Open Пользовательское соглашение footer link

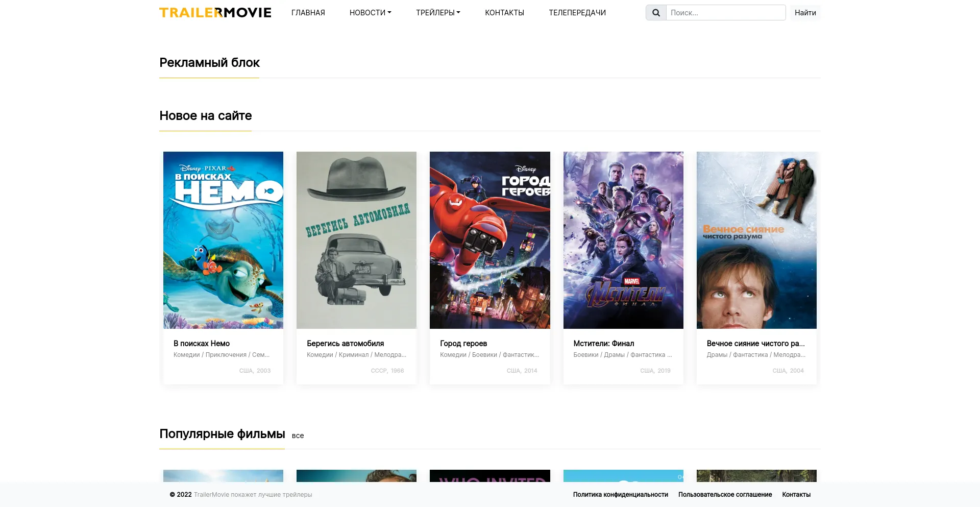[x=725, y=495]
